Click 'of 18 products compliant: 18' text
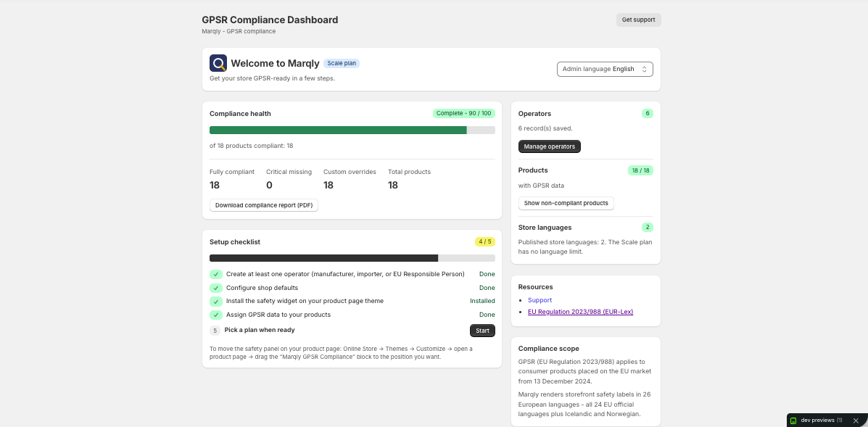The height and width of the screenshot is (427, 868). pos(252,146)
